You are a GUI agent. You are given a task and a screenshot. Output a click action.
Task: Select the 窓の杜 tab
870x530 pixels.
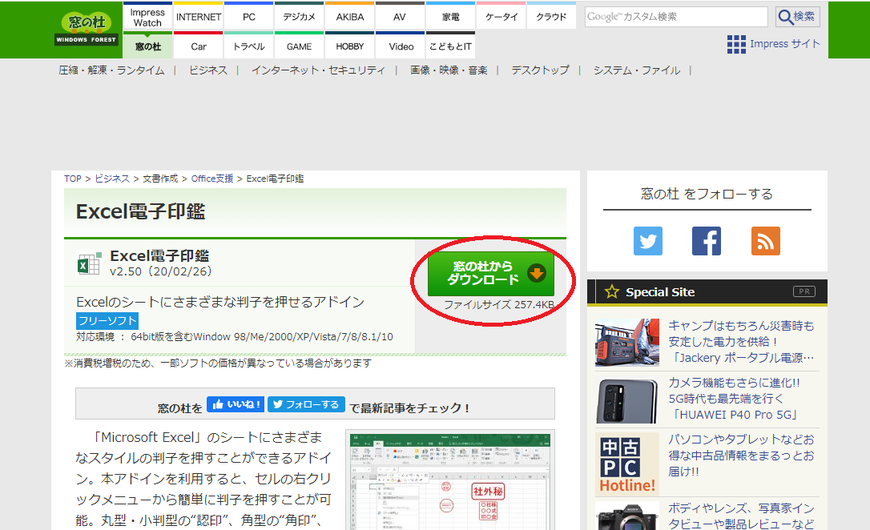148,46
